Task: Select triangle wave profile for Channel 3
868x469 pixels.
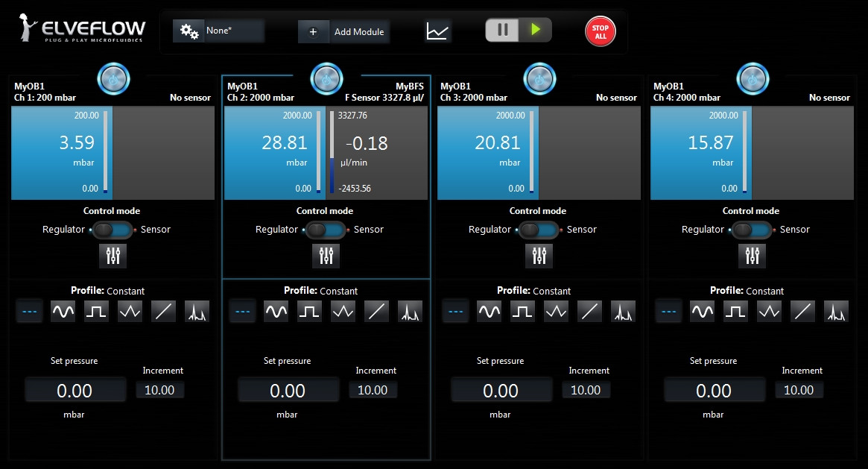Action: click(x=556, y=312)
